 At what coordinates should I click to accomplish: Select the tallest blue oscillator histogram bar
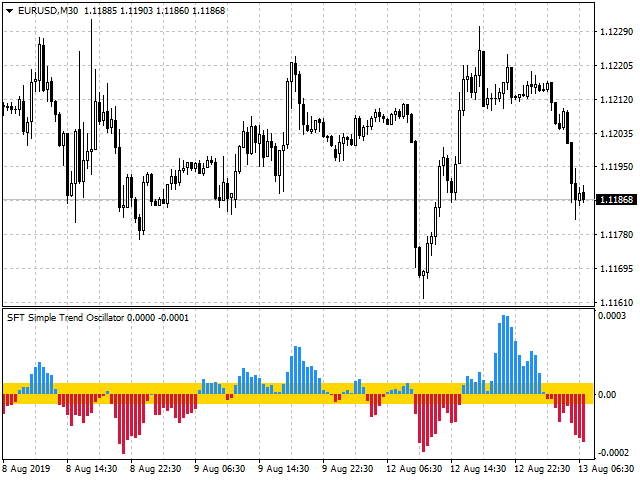click(504, 354)
